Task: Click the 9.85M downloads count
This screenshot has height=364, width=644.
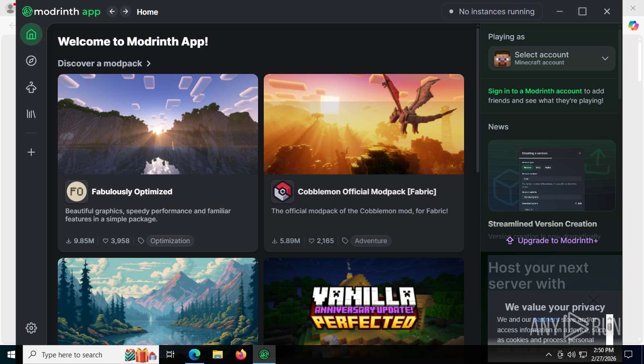Action: pyautogui.click(x=80, y=241)
